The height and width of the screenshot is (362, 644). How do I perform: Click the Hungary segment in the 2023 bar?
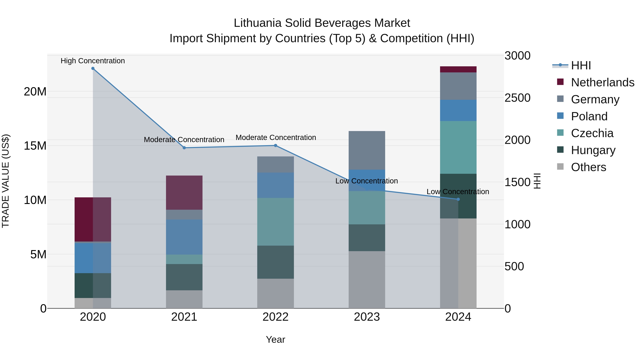[367, 238]
